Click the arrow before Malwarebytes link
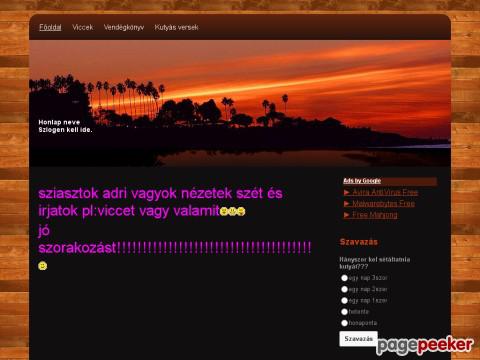This screenshot has height=360, width=480. coord(346,203)
